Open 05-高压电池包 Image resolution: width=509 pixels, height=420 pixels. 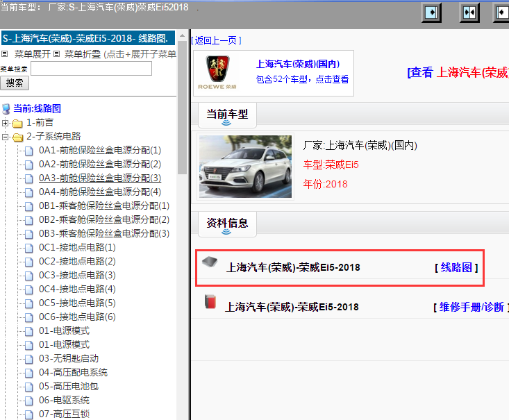point(69,386)
